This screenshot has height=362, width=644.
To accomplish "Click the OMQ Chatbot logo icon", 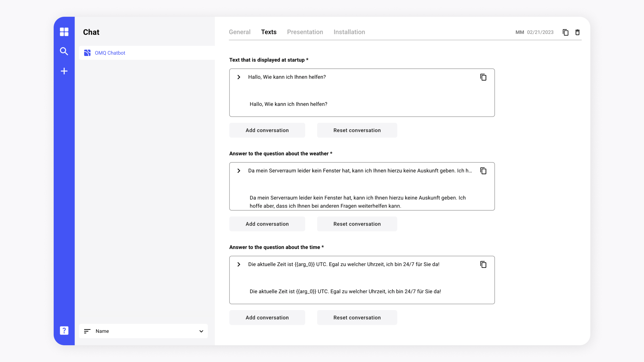I will tap(87, 53).
